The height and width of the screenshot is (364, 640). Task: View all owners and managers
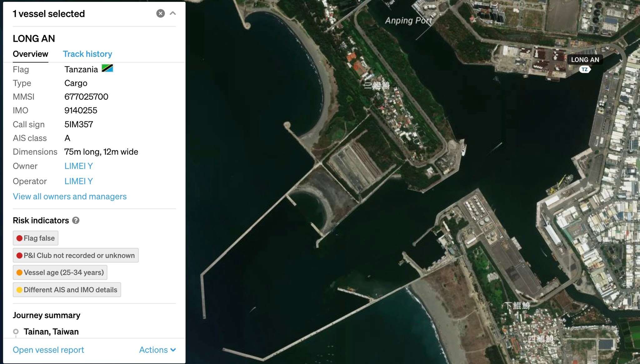70,197
